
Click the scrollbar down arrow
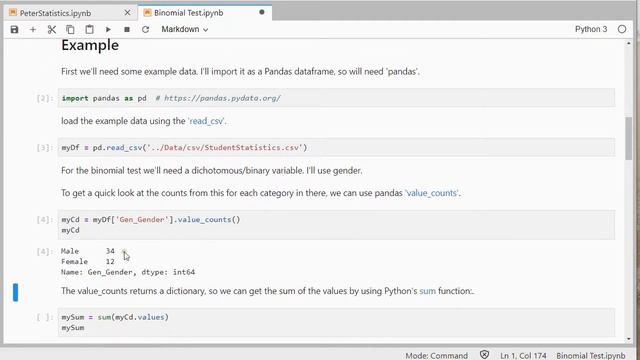click(x=629, y=339)
